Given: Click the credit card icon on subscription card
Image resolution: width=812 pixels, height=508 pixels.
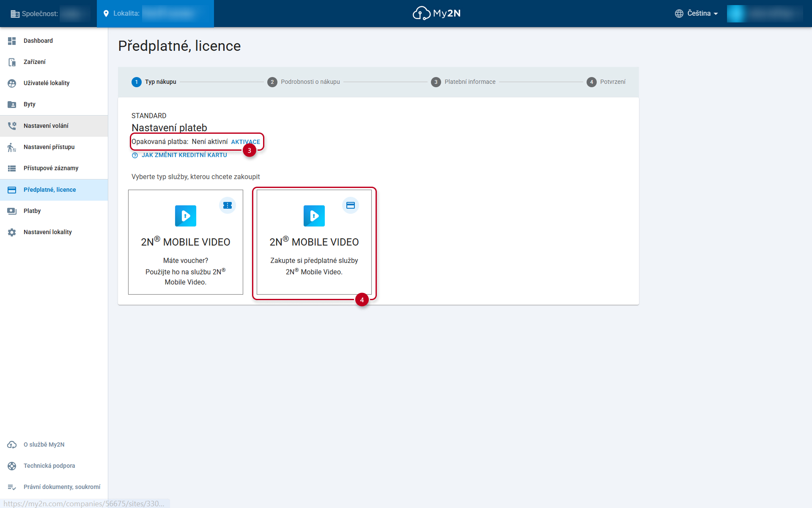Looking at the screenshot, I should pyautogui.click(x=351, y=205).
